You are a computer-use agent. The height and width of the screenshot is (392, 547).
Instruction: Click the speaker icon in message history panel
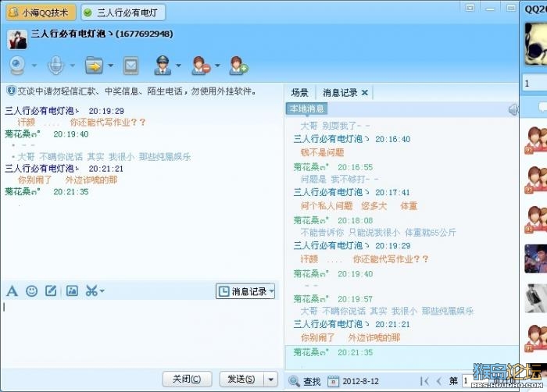[513, 109]
